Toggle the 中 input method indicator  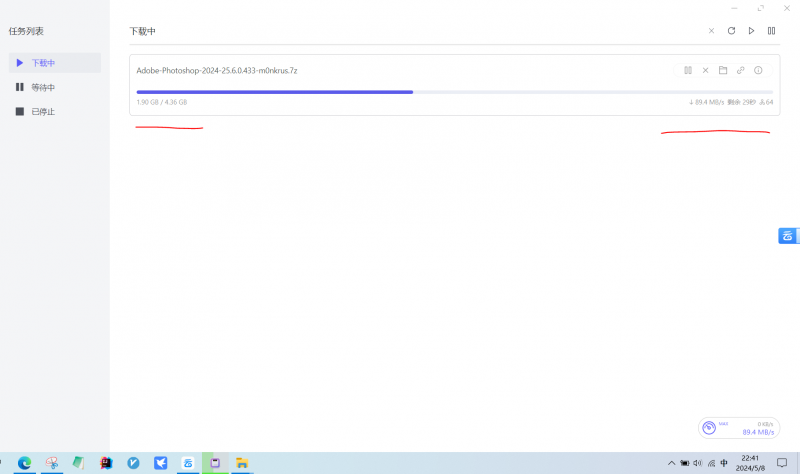(x=724, y=463)
